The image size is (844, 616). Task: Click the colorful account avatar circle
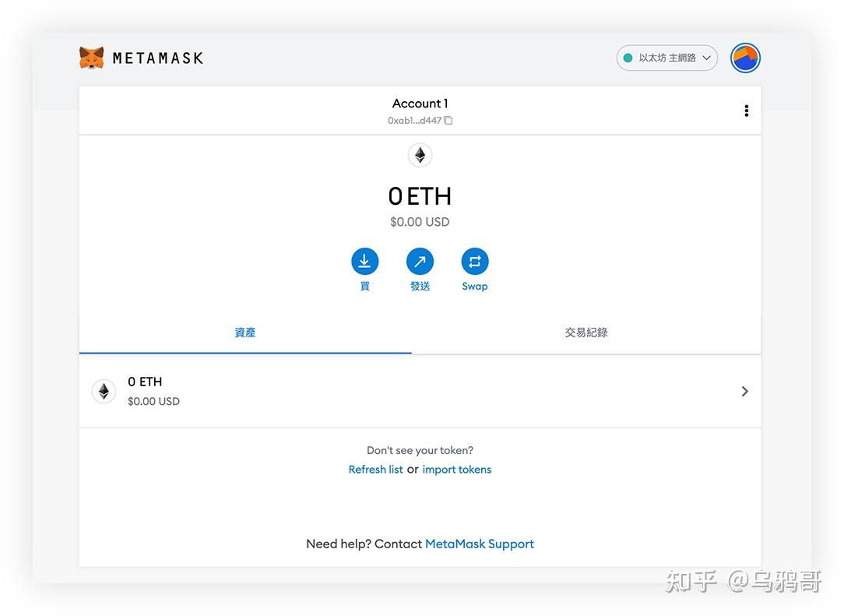coord(745,58)
